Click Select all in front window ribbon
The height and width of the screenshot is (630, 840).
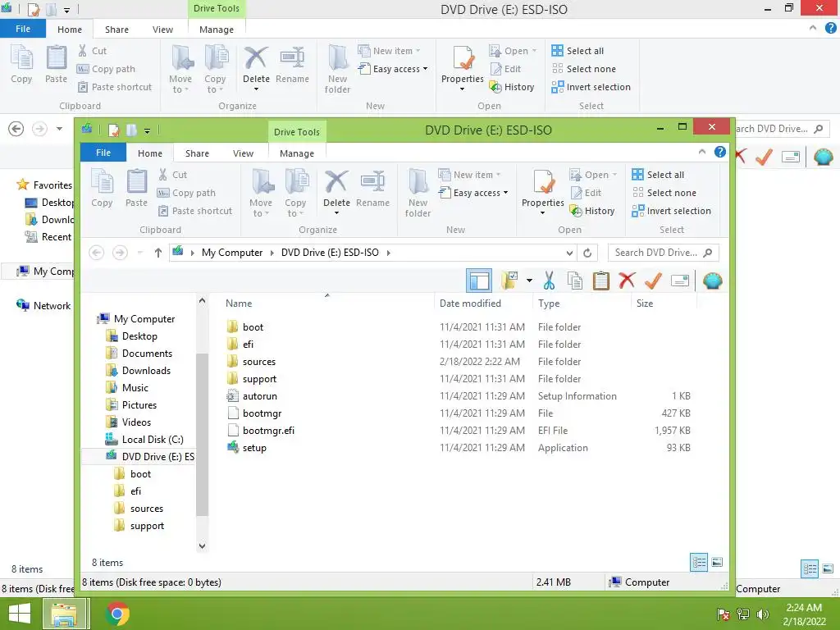click(x=658, y=175)
